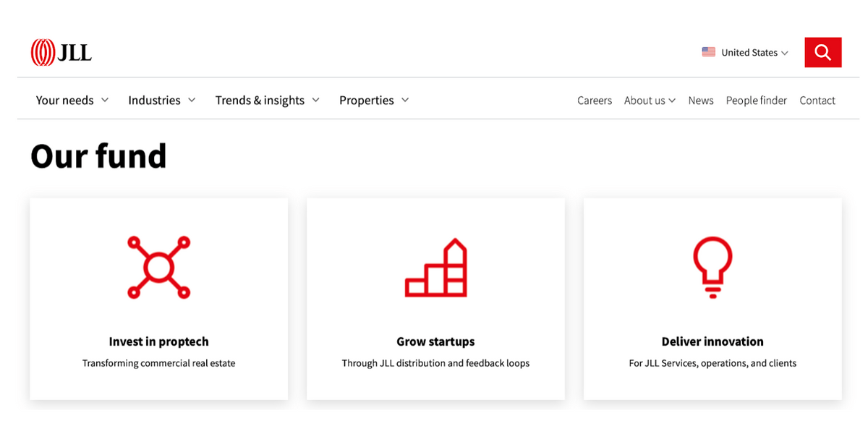This screenshot has width=868, height=421.
Task: Open the Trends & insights chevron
Action: [x=315, y=100]
